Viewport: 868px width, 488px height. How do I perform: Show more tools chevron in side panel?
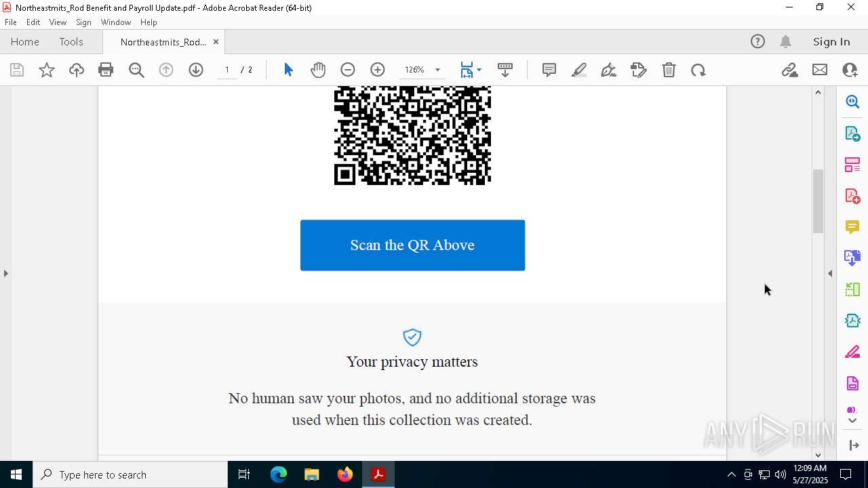click(852, 421)
